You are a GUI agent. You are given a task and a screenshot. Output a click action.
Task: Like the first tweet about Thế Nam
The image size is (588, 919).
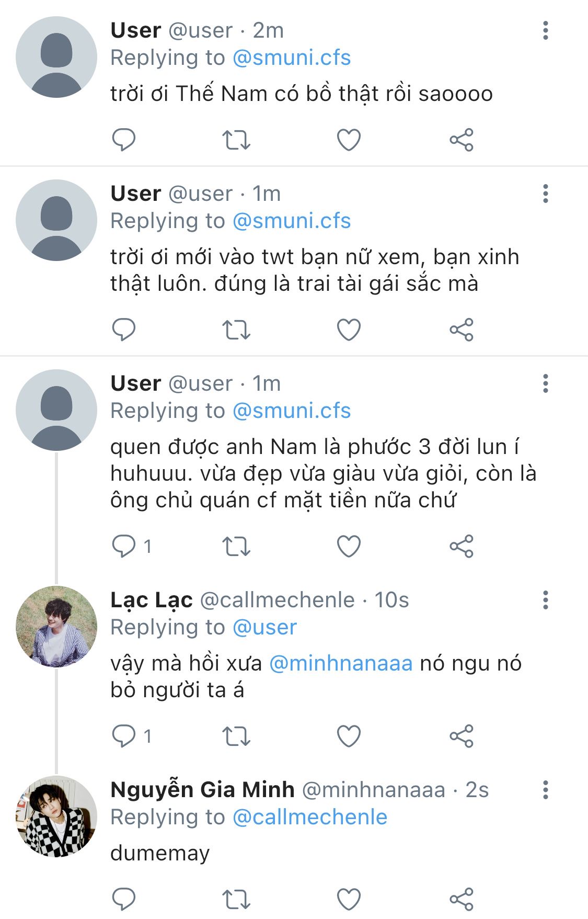point(349,140)
